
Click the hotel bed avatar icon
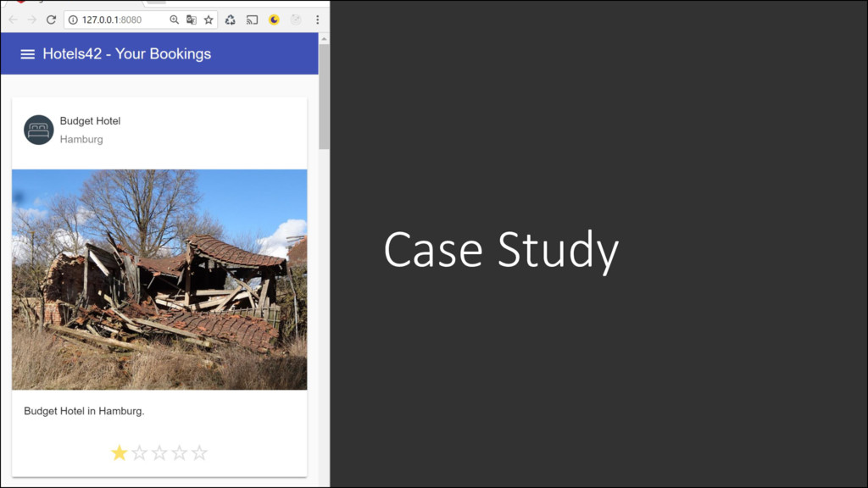[x=39, y=130]
